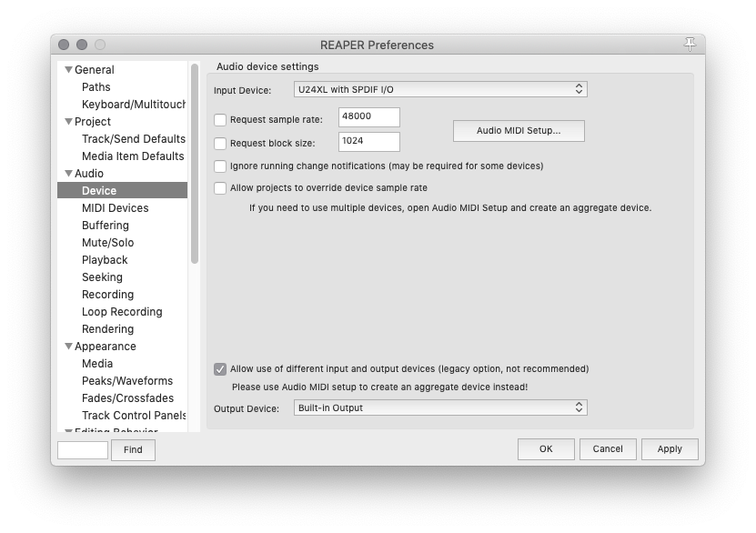This screenshot has height=533, width=756.
Task: Click the sample rate field showing 48000
Action: point(369,117)
